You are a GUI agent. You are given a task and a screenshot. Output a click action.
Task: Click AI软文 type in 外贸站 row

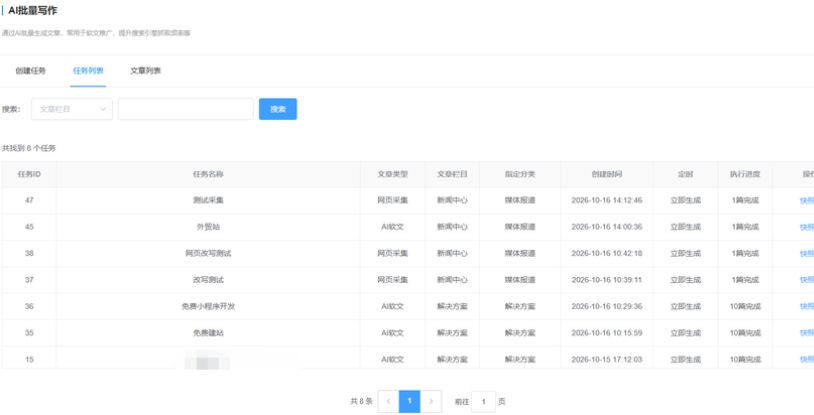[392, 226]
